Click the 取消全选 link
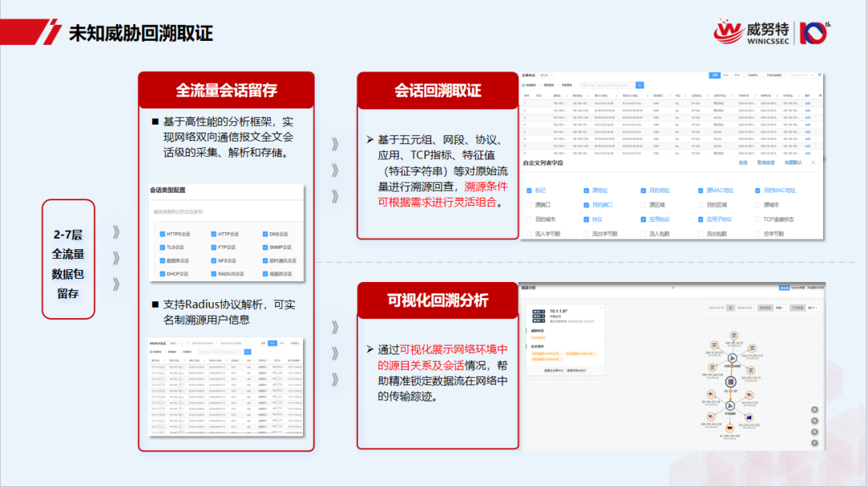 (766, 162)
